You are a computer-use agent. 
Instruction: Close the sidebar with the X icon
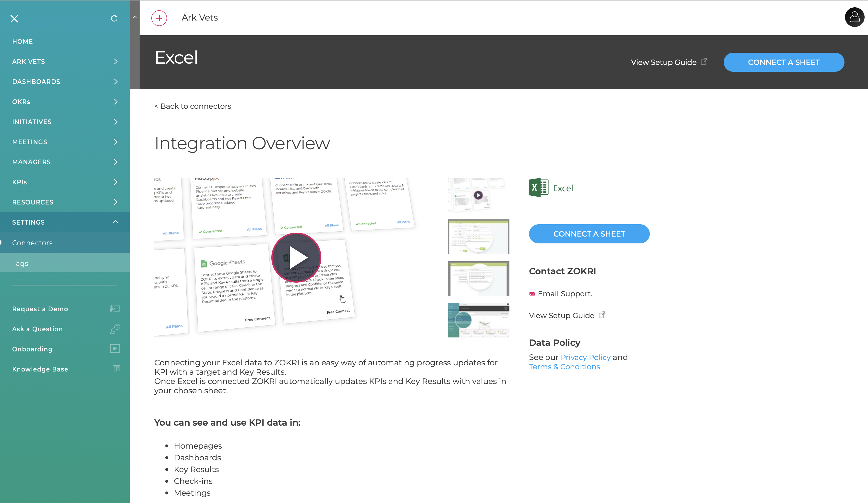coord(14,19)
